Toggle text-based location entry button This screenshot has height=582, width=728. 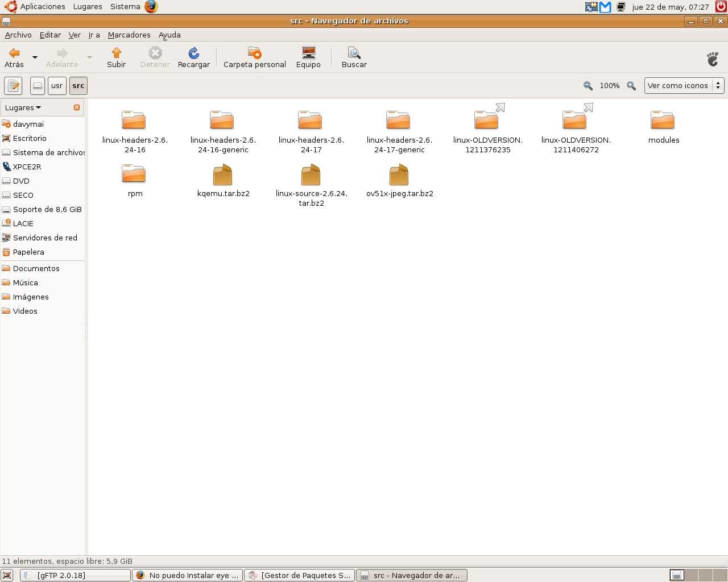[x=13, y=86]
